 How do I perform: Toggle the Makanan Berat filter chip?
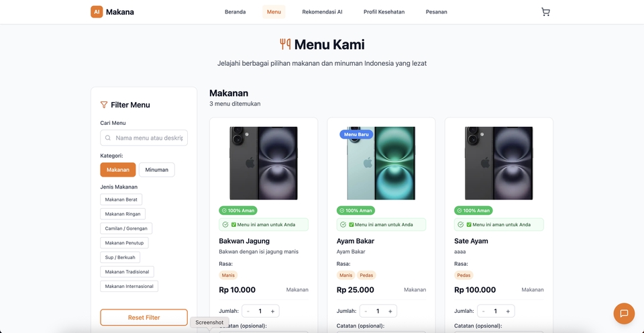coord(121,199)
